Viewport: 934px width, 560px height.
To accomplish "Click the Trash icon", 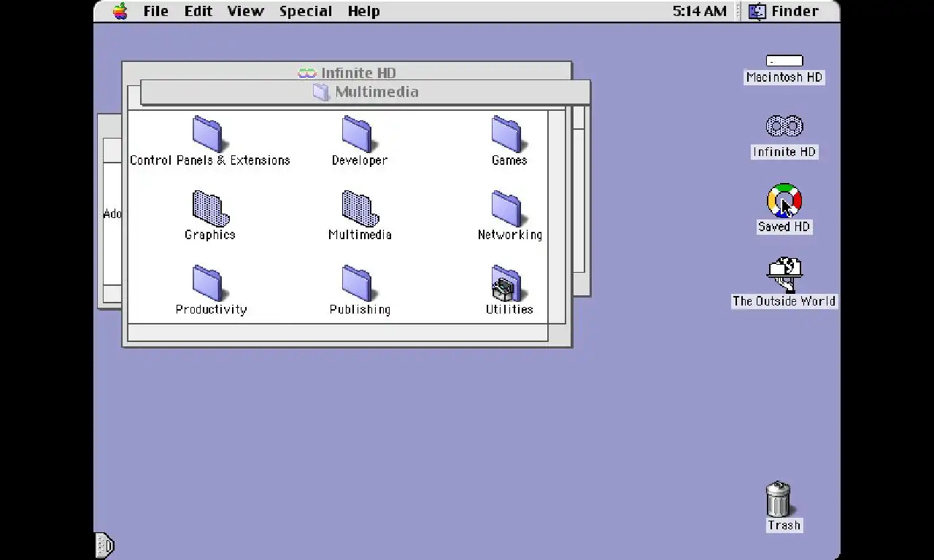I will (x=779, y=499).
